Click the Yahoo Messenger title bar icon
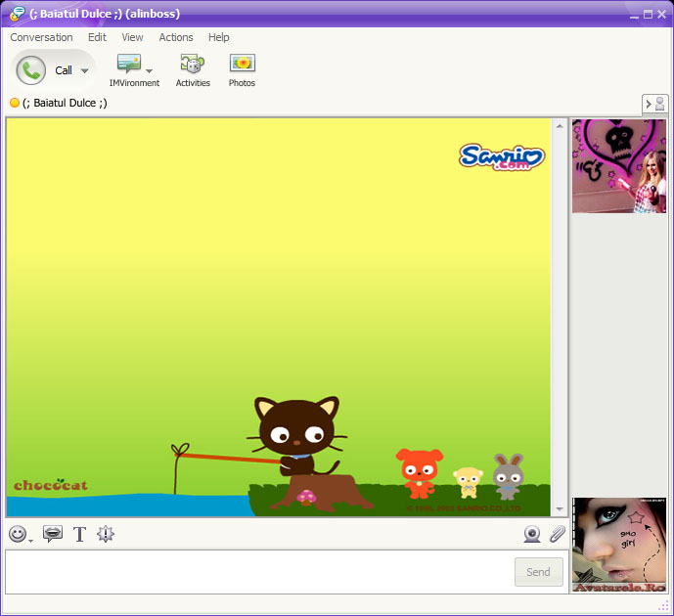Viewport: 674px width, 616px height. click(18, 14)
